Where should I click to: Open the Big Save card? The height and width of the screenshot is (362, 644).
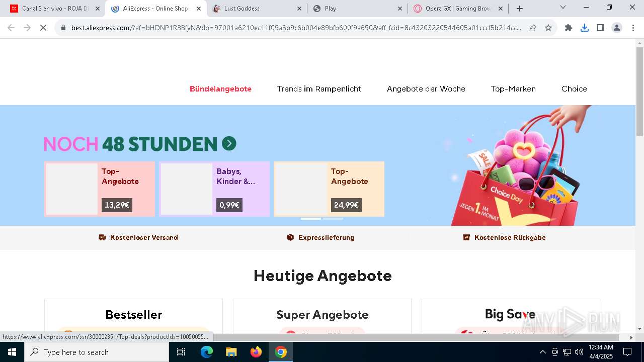tap(511, 316)
